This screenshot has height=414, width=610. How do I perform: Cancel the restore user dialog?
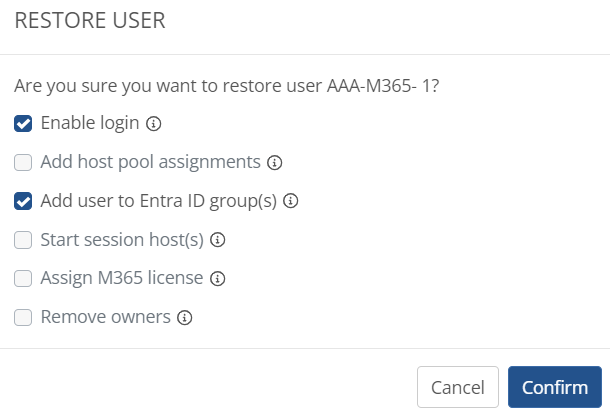[458, 387]
